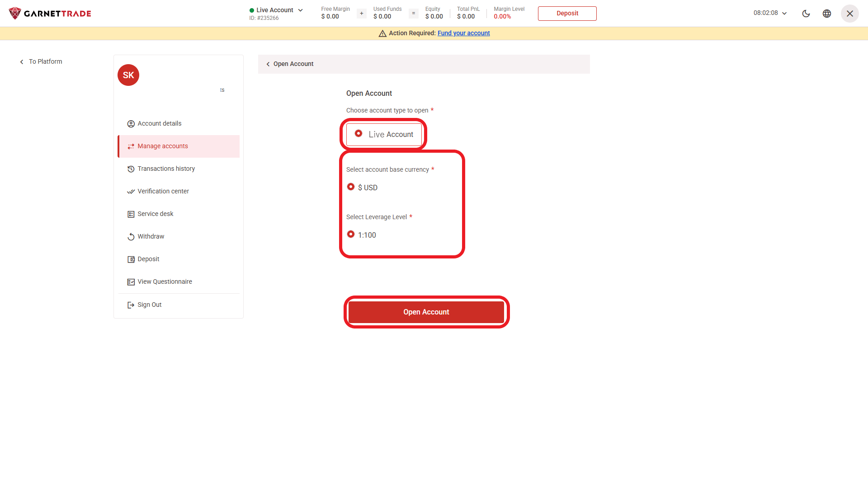Select the 1:100 leverage radio button
The image size is (868, 488).
coord(351,234)
